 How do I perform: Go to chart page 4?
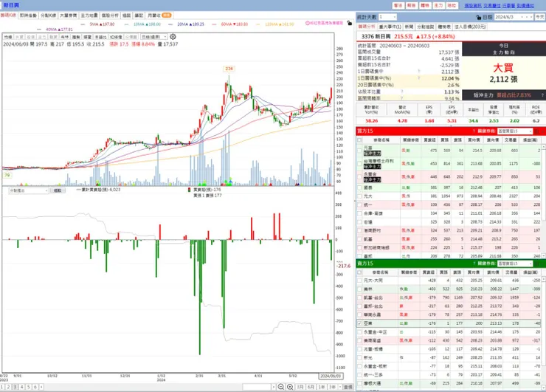point(22,387)
